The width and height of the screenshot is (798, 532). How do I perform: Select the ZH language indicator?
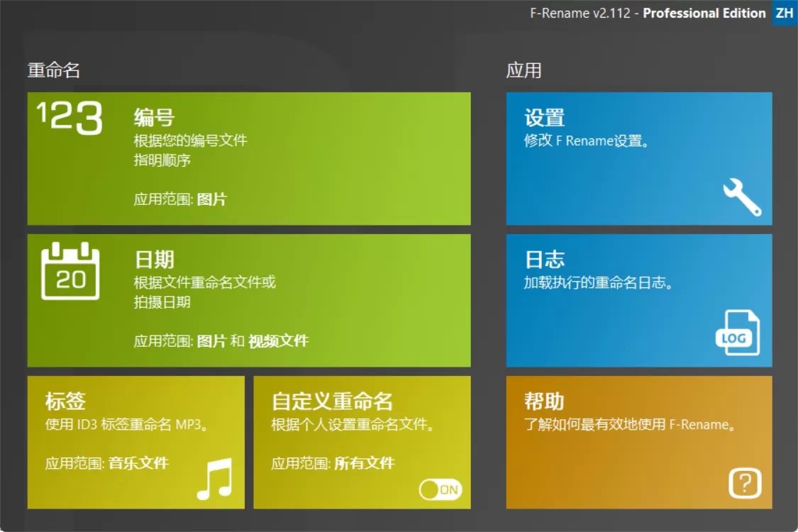[783, 13]
